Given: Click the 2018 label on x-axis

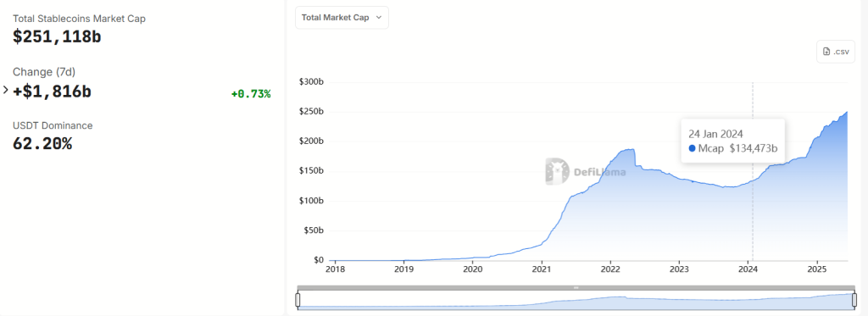Looking at the screenshot, I should coord(335,269).
